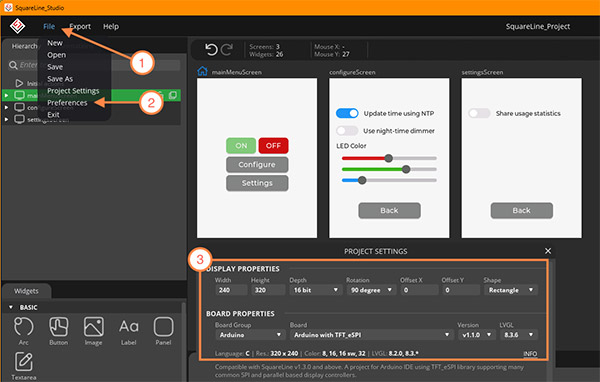Select the Image widget
The width and height of the screenshot is (600, 382).
93,331
